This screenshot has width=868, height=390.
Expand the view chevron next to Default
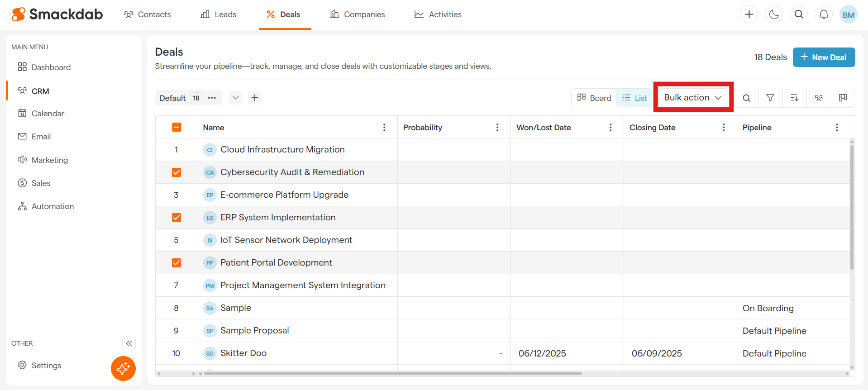click(235, 98)
